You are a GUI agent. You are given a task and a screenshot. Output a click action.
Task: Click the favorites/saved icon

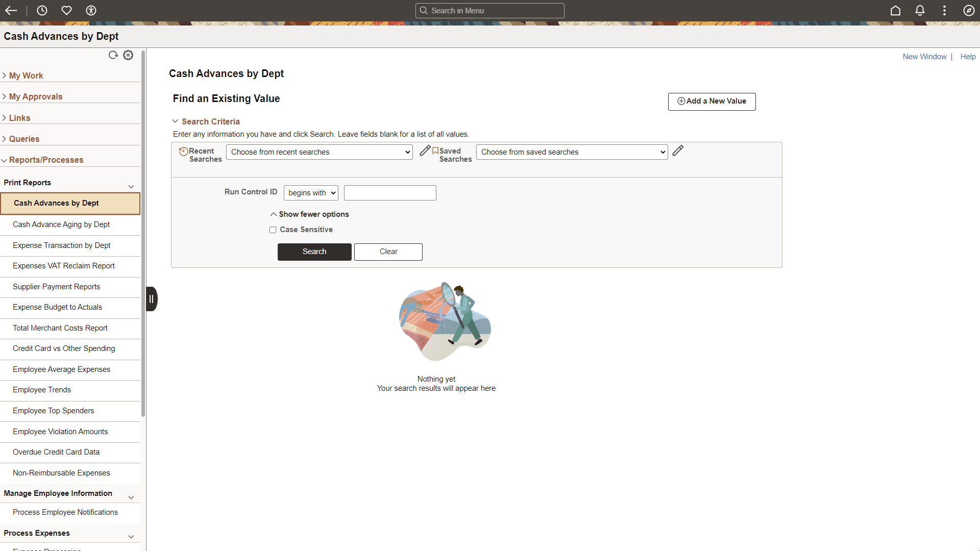[66, 10]
